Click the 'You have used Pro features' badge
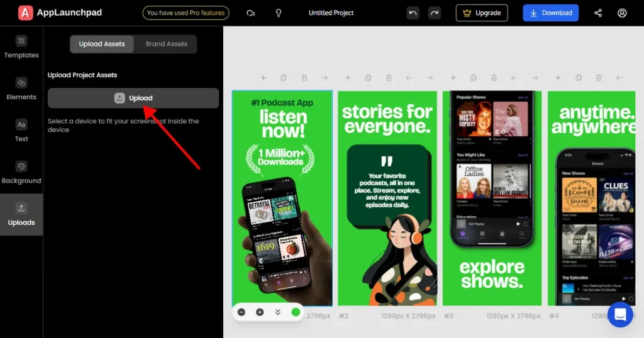 coord(186,13)
